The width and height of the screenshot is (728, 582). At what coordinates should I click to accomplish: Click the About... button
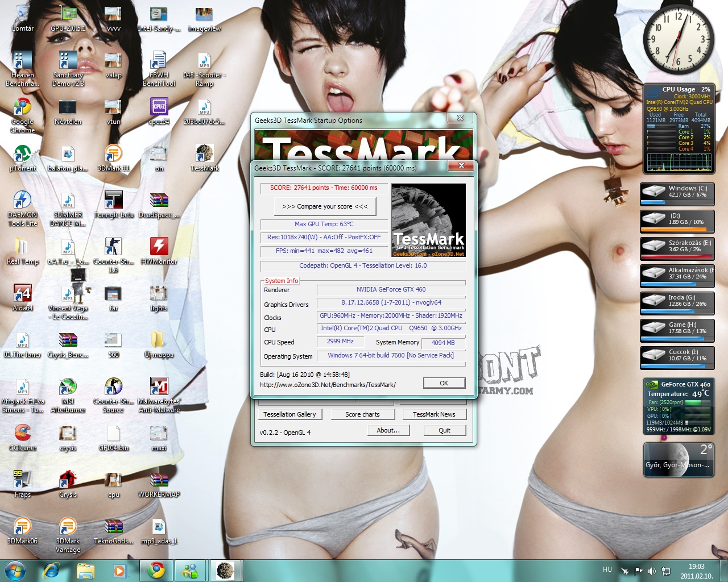pos(388,430)
